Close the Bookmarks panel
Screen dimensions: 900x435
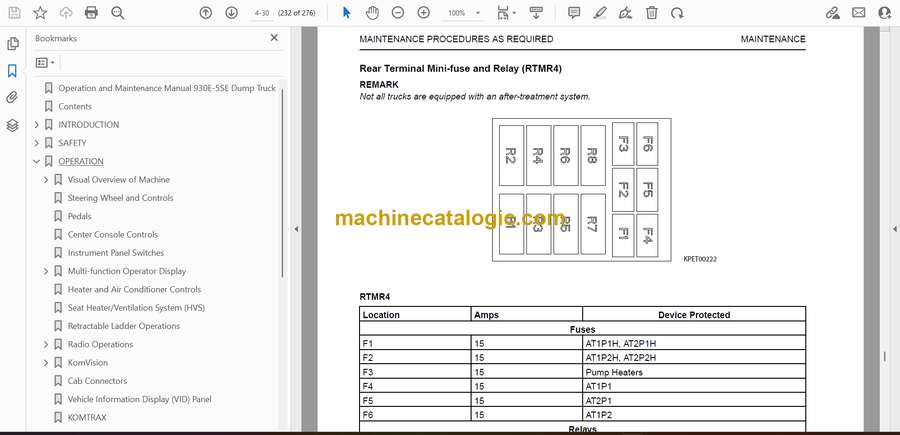pos(274,38)
